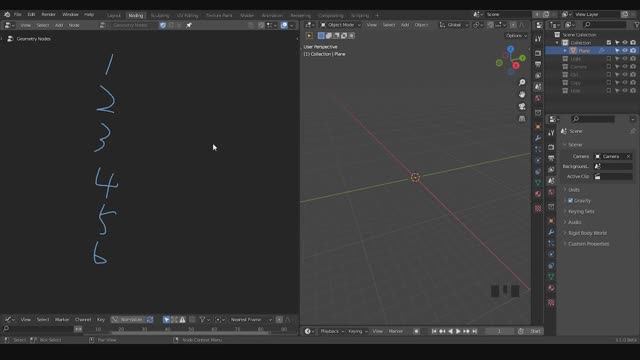Screen dimensions: 640x360
Task: Open node editor Add menu
Action: [59, 25]
